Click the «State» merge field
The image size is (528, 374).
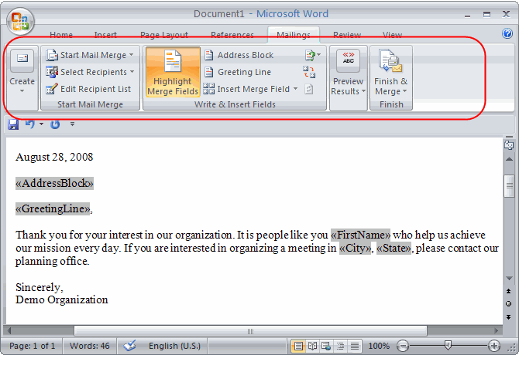click(393, 248)
